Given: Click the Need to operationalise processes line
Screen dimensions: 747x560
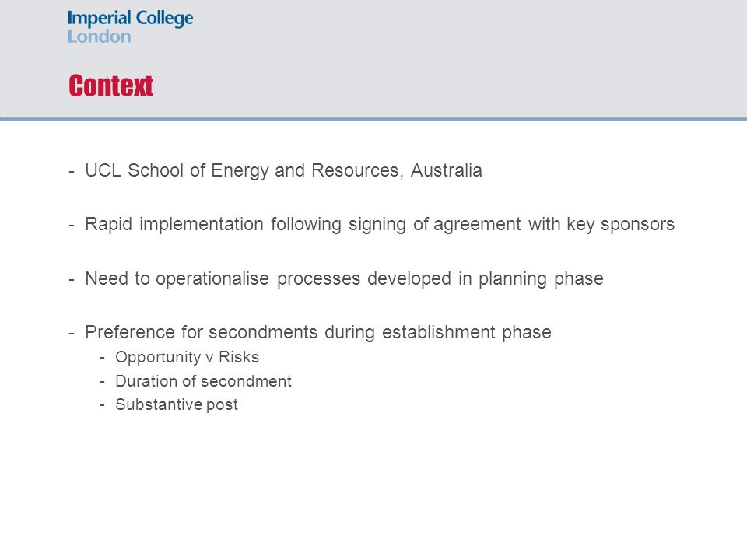Looking at the screenshot, I should click(344, 278).
